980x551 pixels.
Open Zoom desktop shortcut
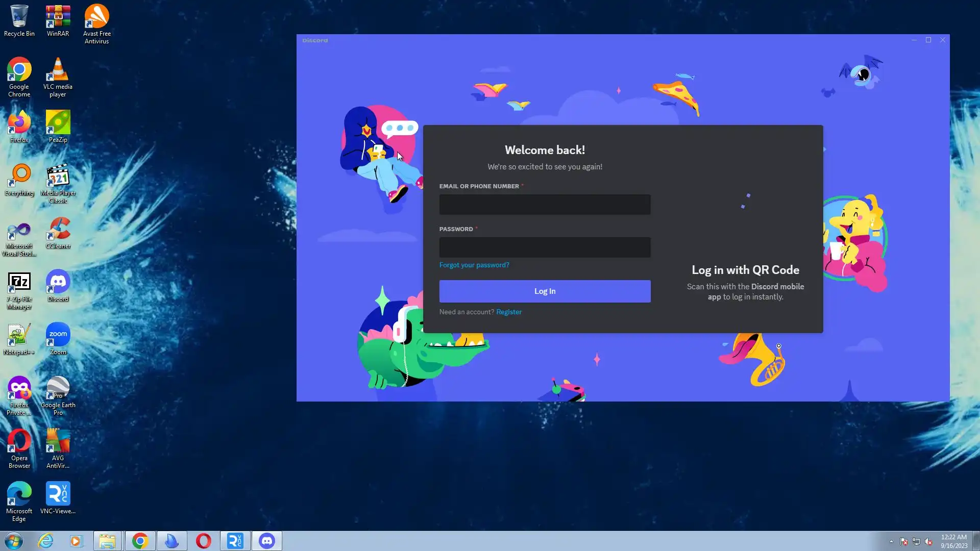(58, 338)
